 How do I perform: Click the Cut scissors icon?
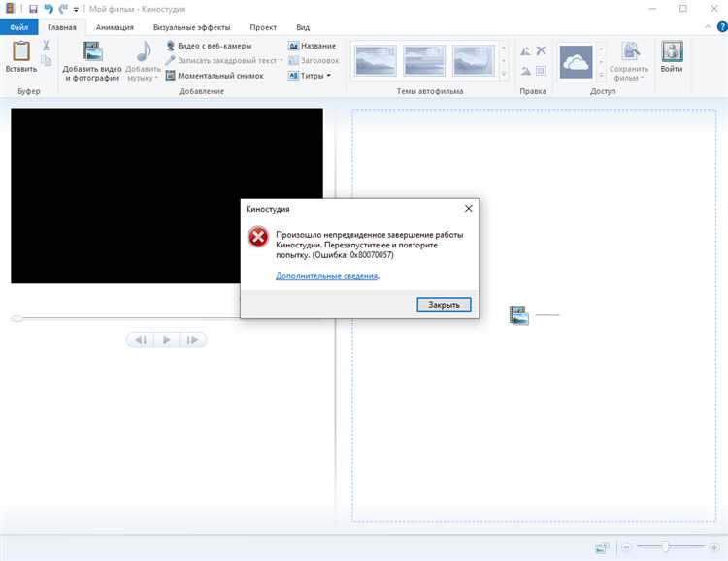(x=46, y=46)
